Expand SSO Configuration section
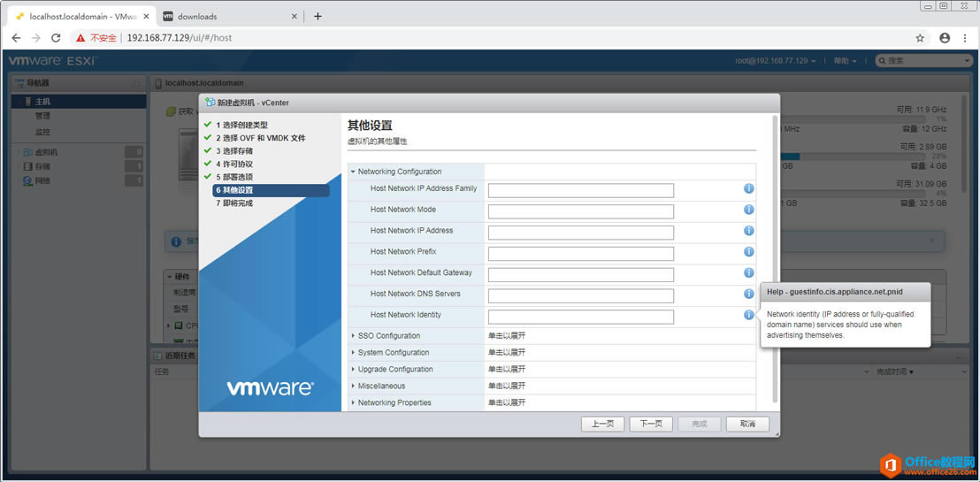 point(353,336)
